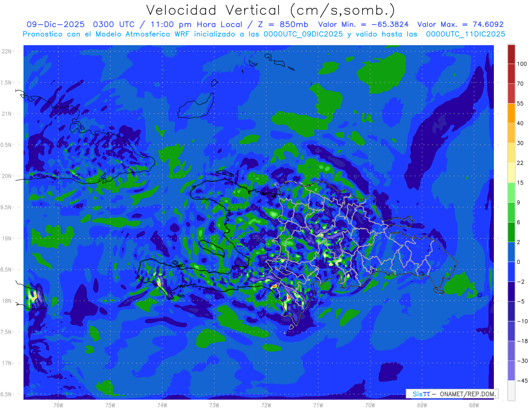Viewport: 532px width, 411px height.
Task: Pick the light green swatch between 9 and 15
Action: point(511,192)
